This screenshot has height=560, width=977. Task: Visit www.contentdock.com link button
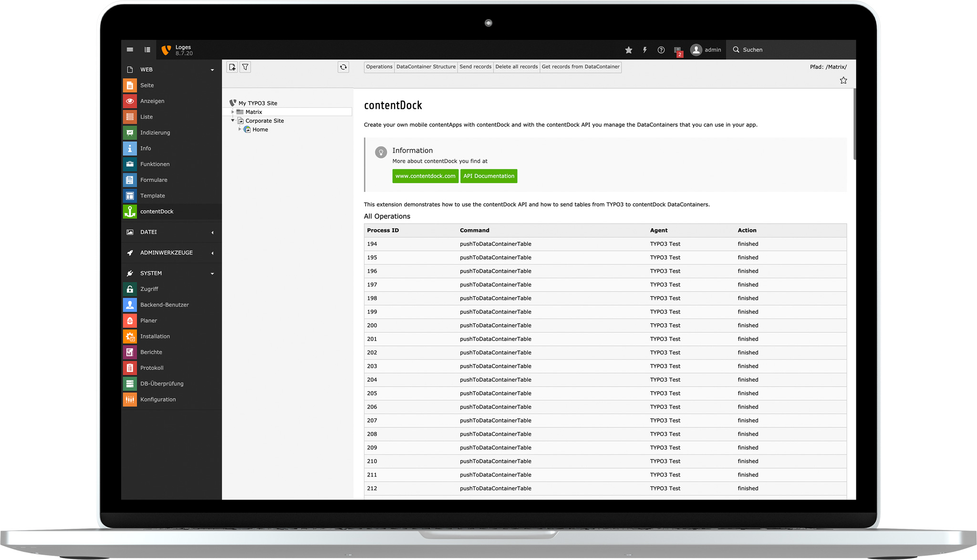tap(426, 176)
